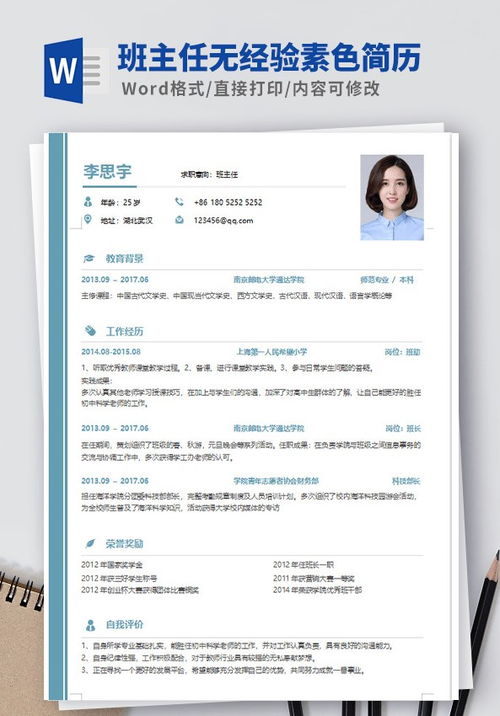Viewport: 500px width, 716px height.
Task: Click self-evaluation item 2 about 纪律性强
Action: [199, 658]
